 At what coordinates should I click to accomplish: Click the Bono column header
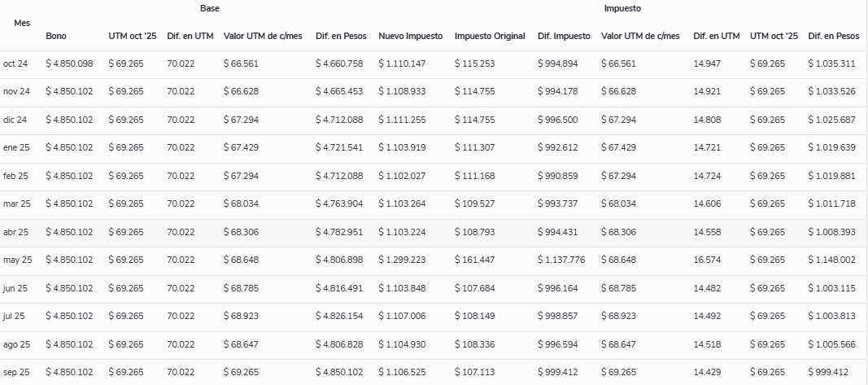(x=56, y=36)
